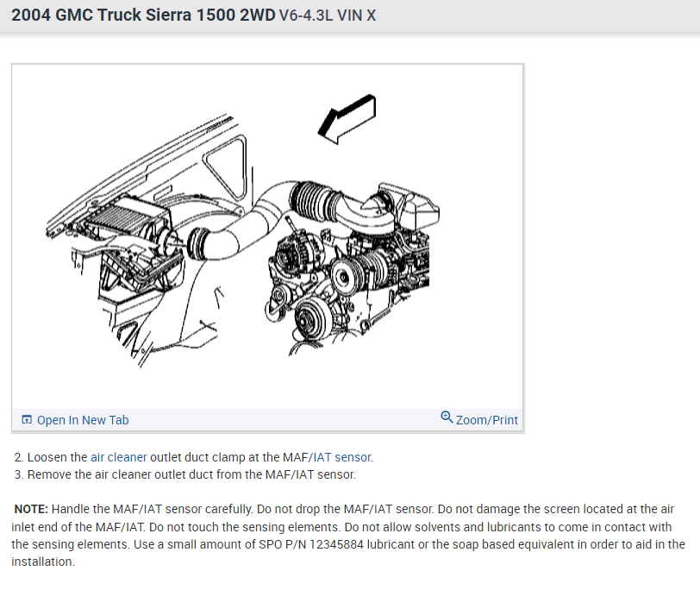Click the Open In New Tab icon

coord(27,419)
